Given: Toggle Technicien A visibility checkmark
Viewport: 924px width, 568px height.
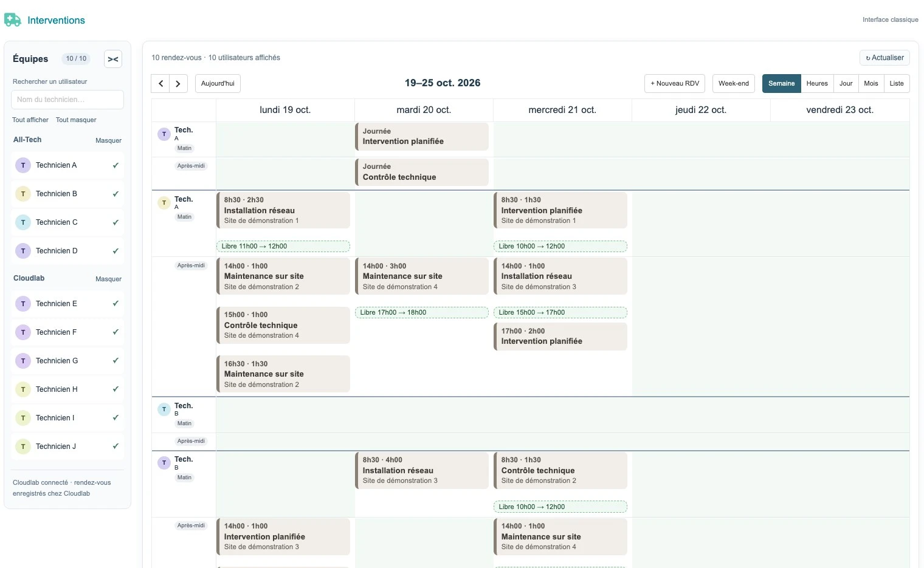Looking at the screenshot, I should 115,165.
